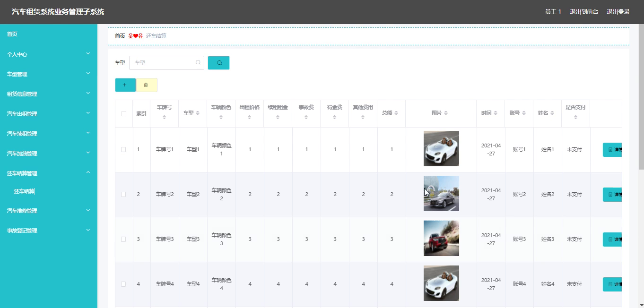Sort by 出租价格 column arrows
Image resolution: width=644 pixels, height=308 pixels.
pyautogui.click(x=249, y=117)
